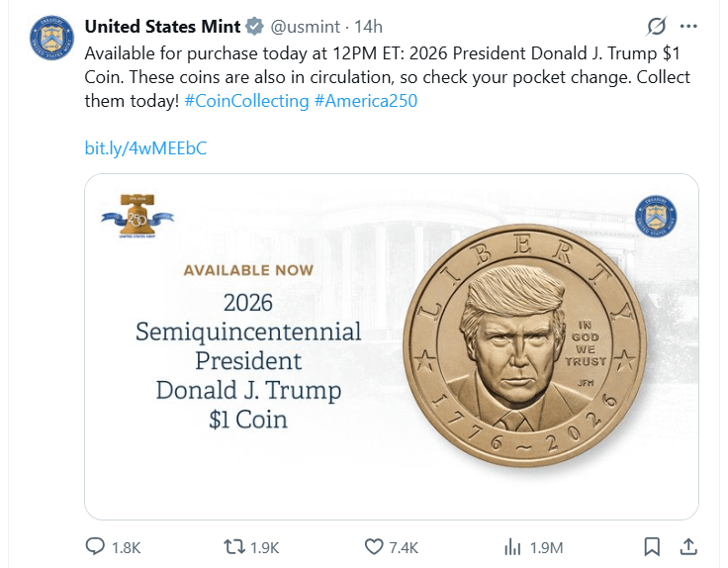The image size is (728, 568).
Task: Click the 1.8K replies count
Action: (127, 548)
